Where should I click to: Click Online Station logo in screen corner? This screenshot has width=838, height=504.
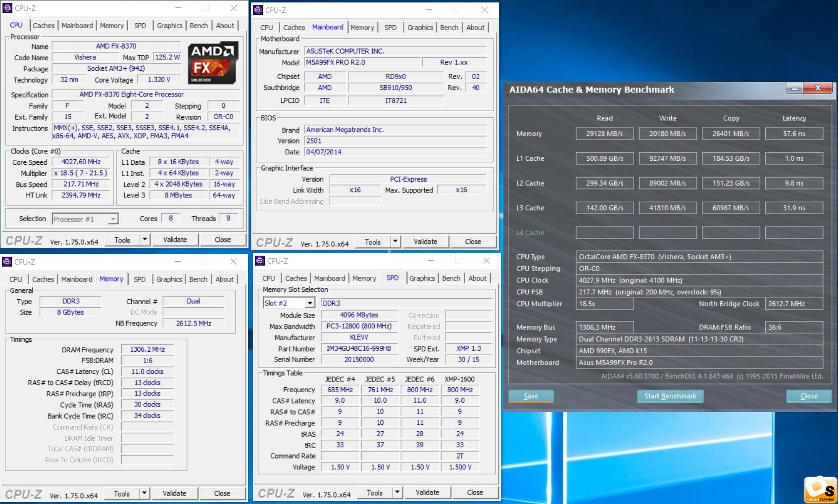pyautogui.click(x=820, y=490)
